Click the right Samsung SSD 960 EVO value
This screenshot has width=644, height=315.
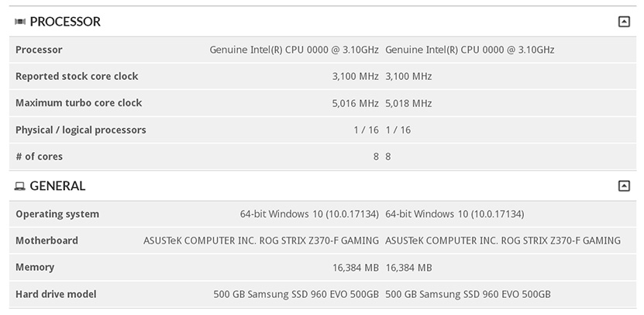click(x=467, y=294)
